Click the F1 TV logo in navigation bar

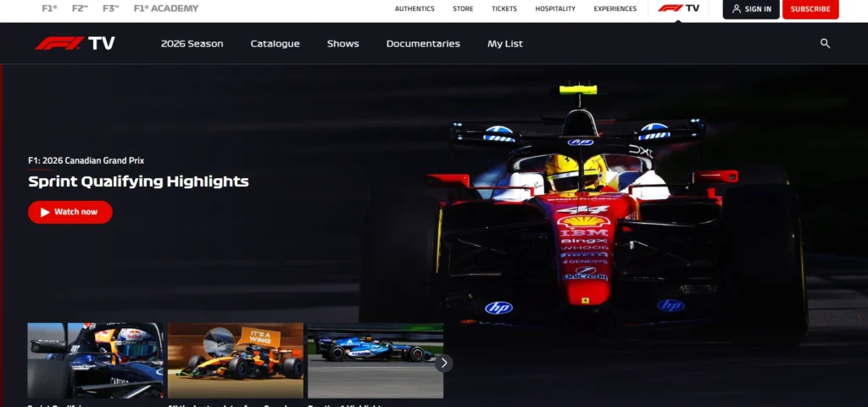tap(75, 43)
